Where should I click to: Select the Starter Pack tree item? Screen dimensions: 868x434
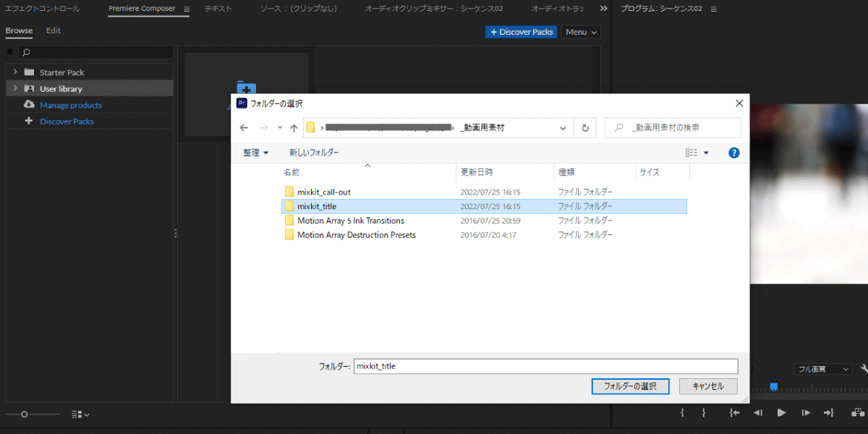tap(90, 72)
